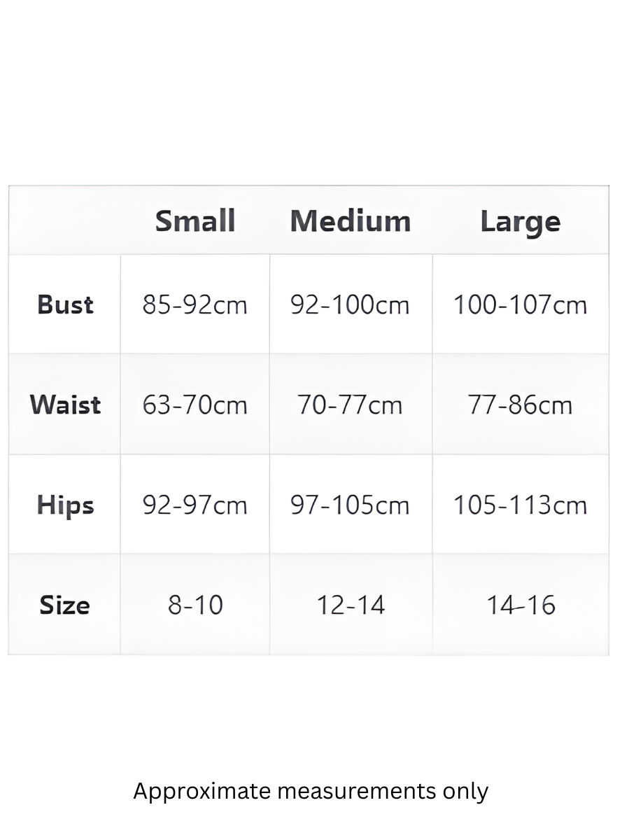622x840 pixels.
Task: Select the Large waist cell 77-86cm
Action: point(521,405)
